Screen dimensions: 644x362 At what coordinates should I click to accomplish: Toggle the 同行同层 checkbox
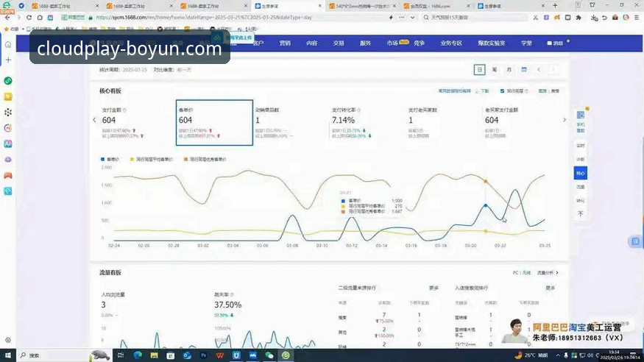(502, 91)
